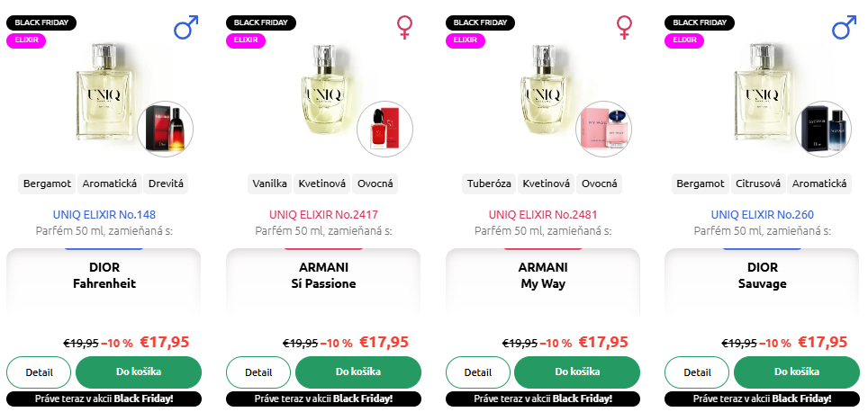Screen dimensions: 868x412
Task: Click Detail button for Dior Sauvage
Action: tap(697, 372)
